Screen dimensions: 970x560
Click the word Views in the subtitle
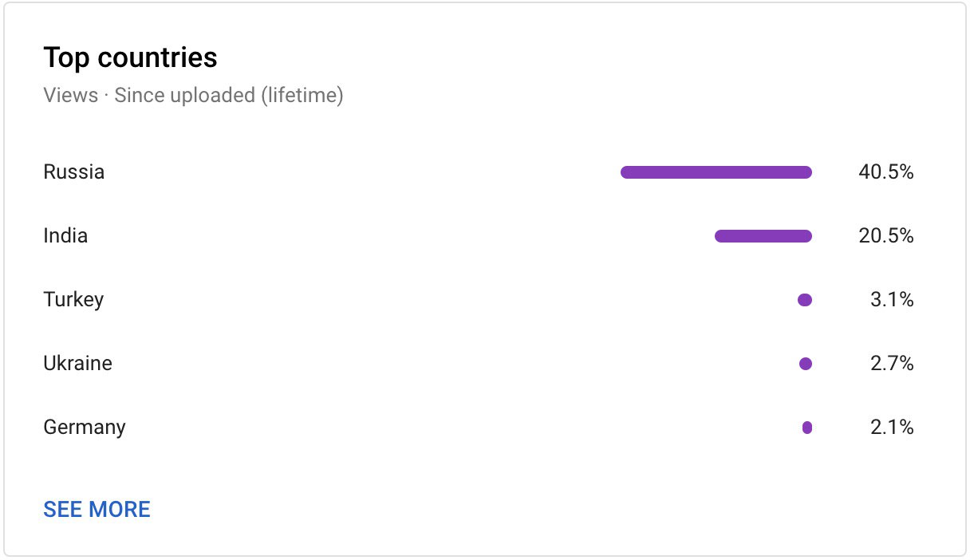70,96
